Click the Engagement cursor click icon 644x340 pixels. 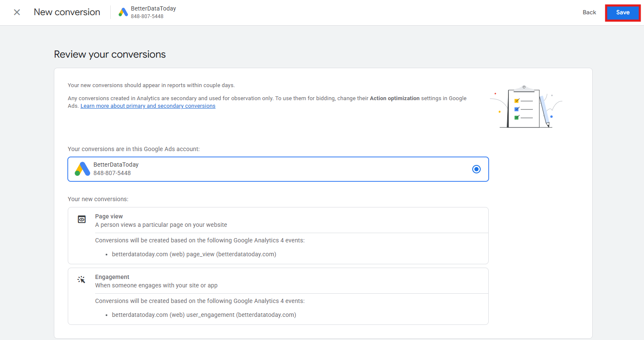click(82, 279)
